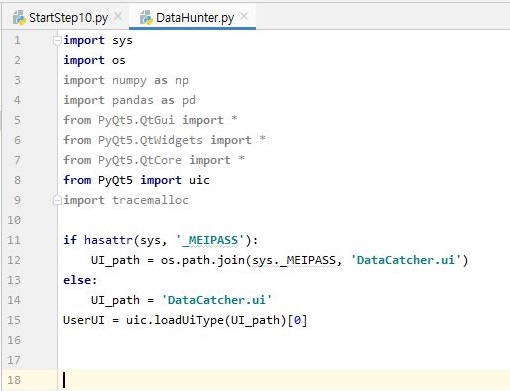This screenshot has height=391, width=510.
Task: Close the DataHunter.py tab
Action: click(244, 16)
